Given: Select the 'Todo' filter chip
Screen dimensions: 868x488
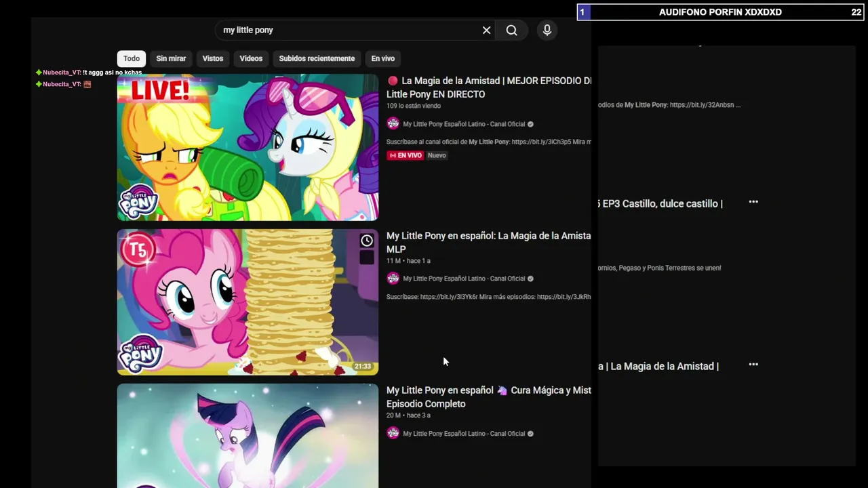Looking at the screenshot, I should (132, 58).
